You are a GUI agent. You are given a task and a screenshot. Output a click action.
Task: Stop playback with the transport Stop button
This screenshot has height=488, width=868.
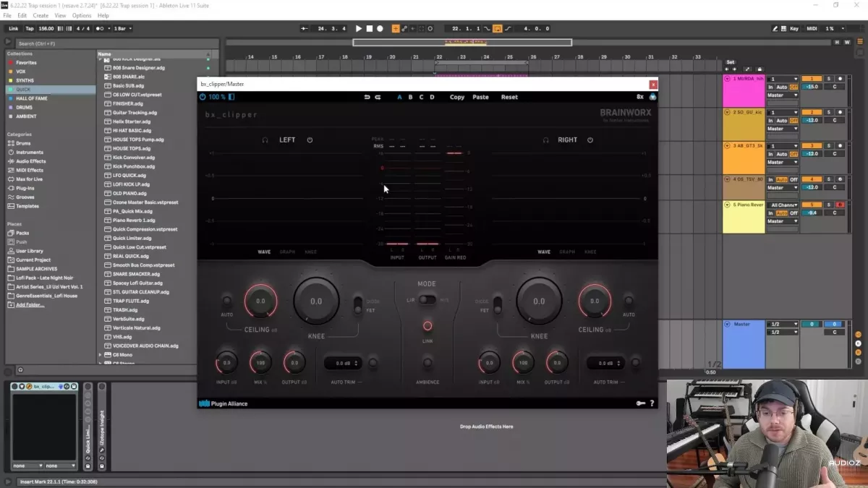[x=369, y=29]
